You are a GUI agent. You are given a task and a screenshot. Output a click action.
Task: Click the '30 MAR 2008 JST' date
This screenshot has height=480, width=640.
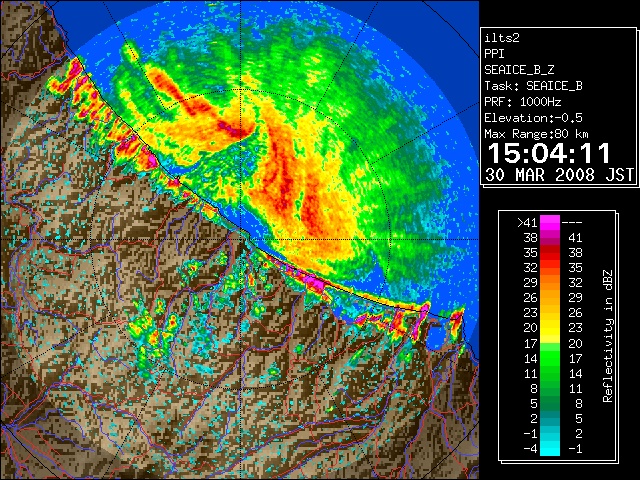[559, 175]
